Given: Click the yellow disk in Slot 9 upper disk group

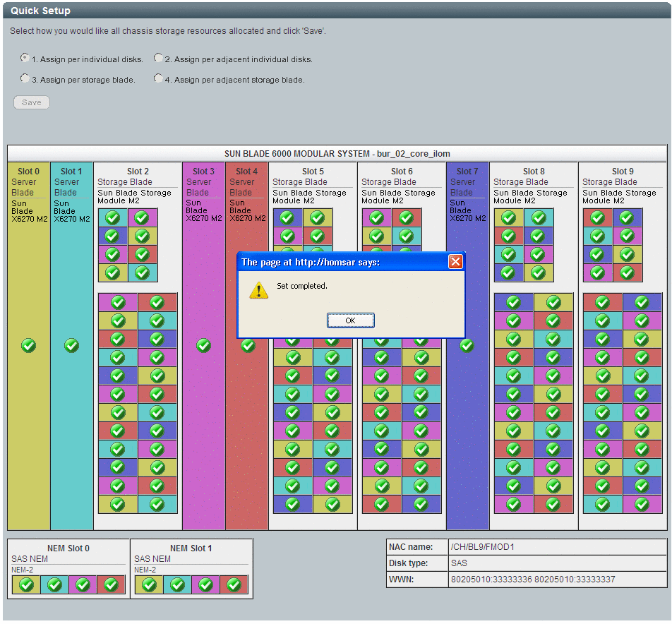Looking at the screenshot, I should click(627, 255).
